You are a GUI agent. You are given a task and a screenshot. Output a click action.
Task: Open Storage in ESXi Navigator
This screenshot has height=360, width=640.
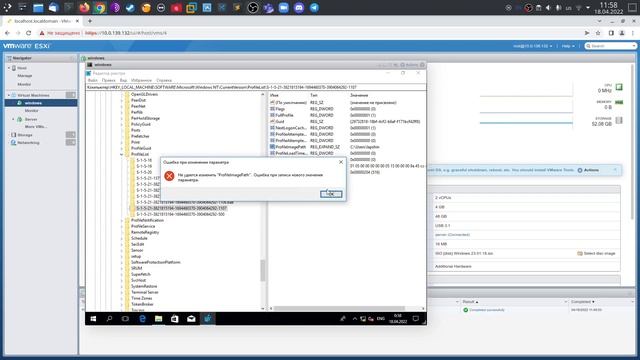pos(24,135)
